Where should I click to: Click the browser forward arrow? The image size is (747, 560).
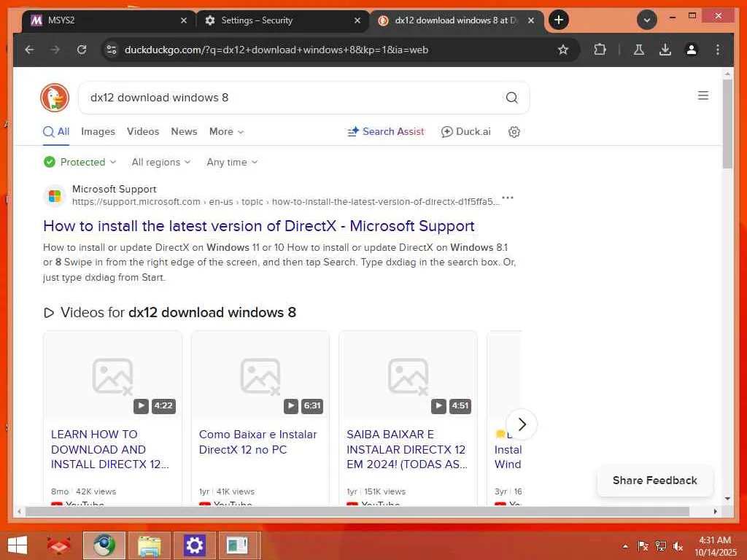55,50
